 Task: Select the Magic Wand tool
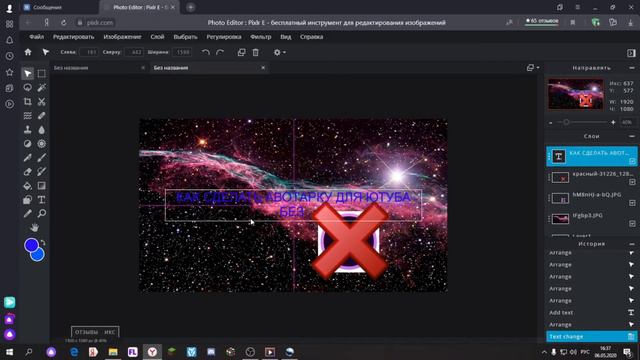pyautogui.click(x=42, y=87)
